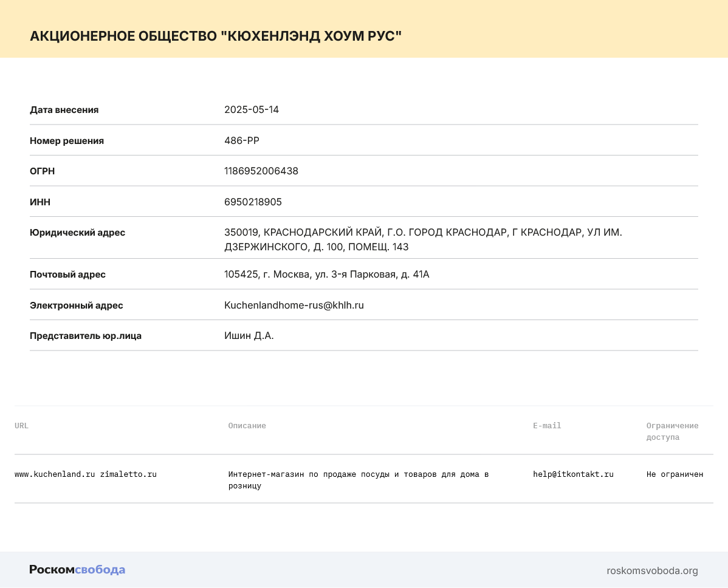728x588 pixels.
Task: Click the Представитель юр.лица label
Action: click(x=86, y=336)
